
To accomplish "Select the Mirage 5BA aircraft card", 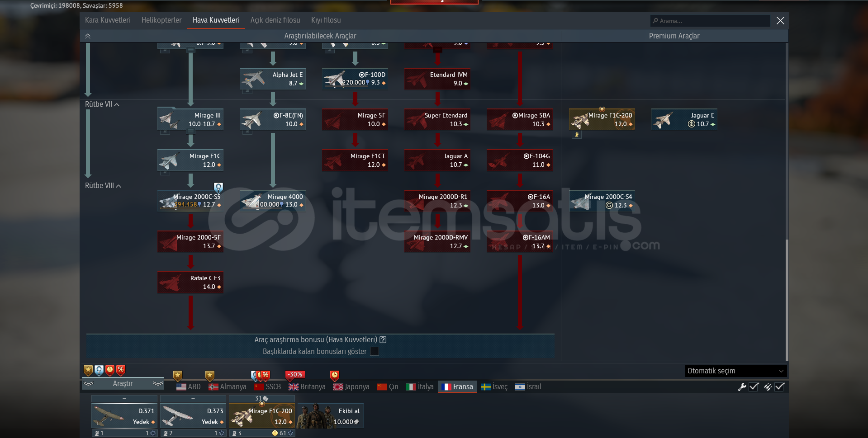I will [x=520, y=120].
